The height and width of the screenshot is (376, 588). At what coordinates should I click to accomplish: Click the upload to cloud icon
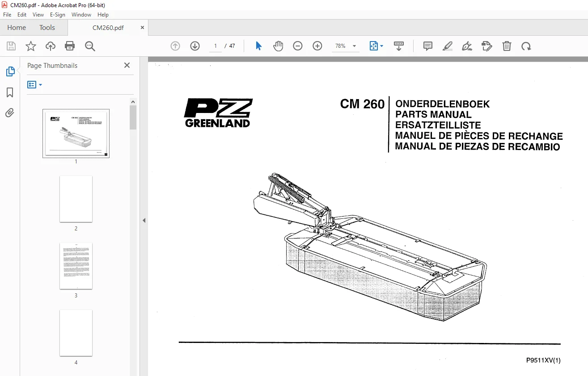coord(51,46)
